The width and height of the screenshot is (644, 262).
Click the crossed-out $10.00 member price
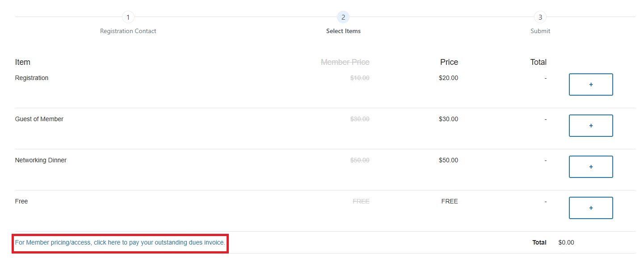360,78
